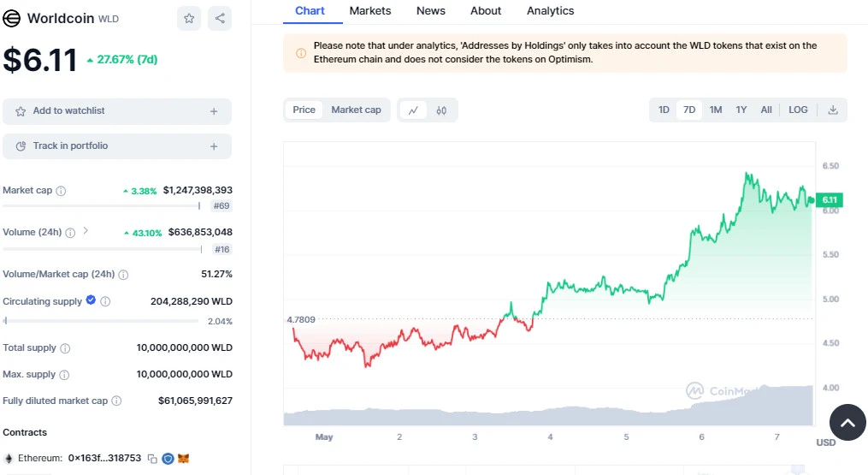Select Market cap chart mode
The image size is (868, 475).
pyautogui.click(x=356, y=110)
